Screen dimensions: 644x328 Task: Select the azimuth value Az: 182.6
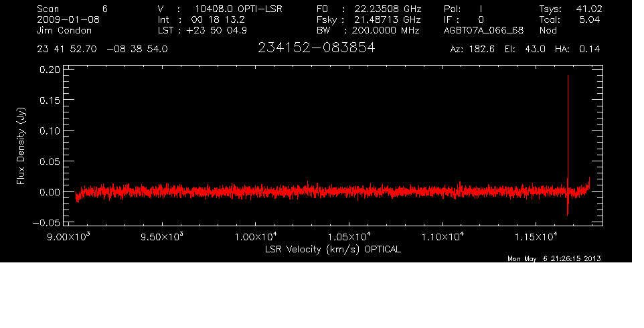coord(473,50)
